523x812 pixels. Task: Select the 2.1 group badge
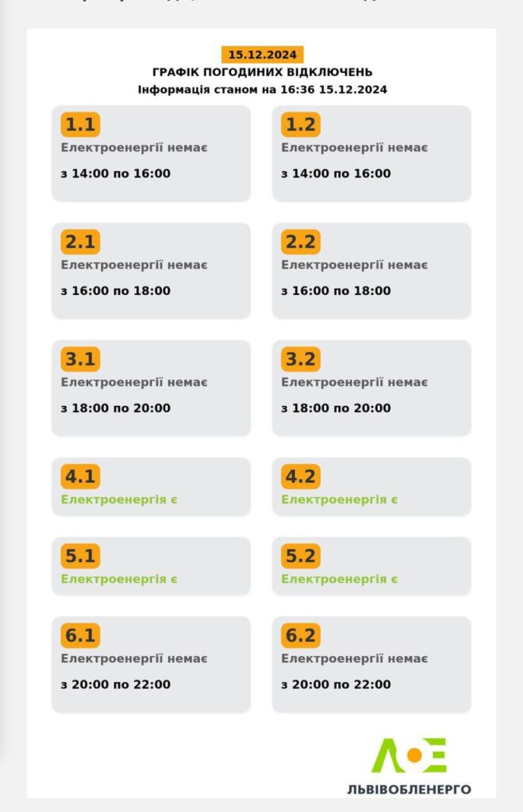(x=80, y=242)
